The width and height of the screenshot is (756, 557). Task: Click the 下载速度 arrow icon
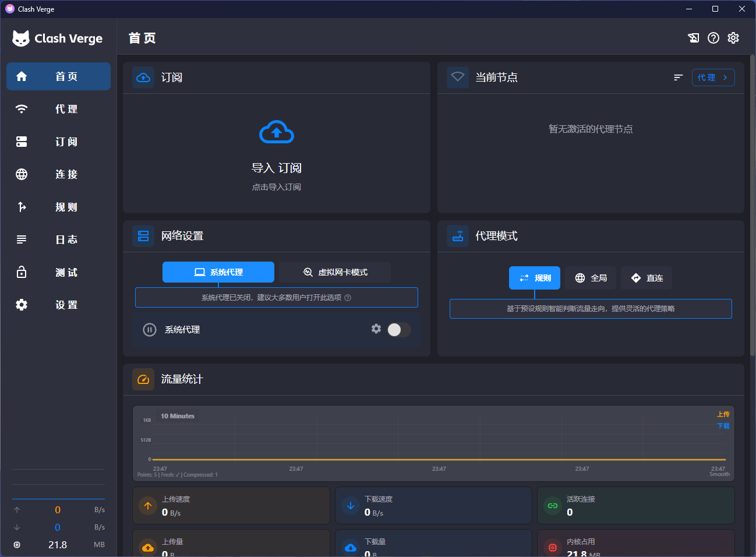tap(351, 506)
